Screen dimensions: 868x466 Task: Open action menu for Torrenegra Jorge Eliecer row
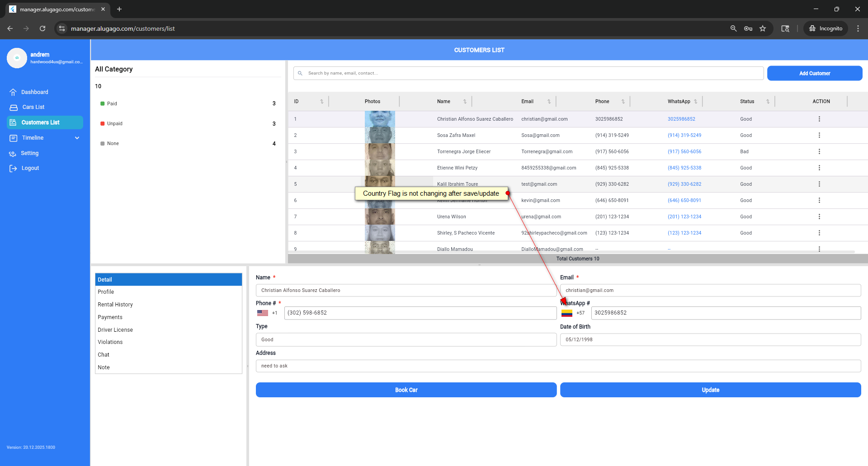(819, 151)
